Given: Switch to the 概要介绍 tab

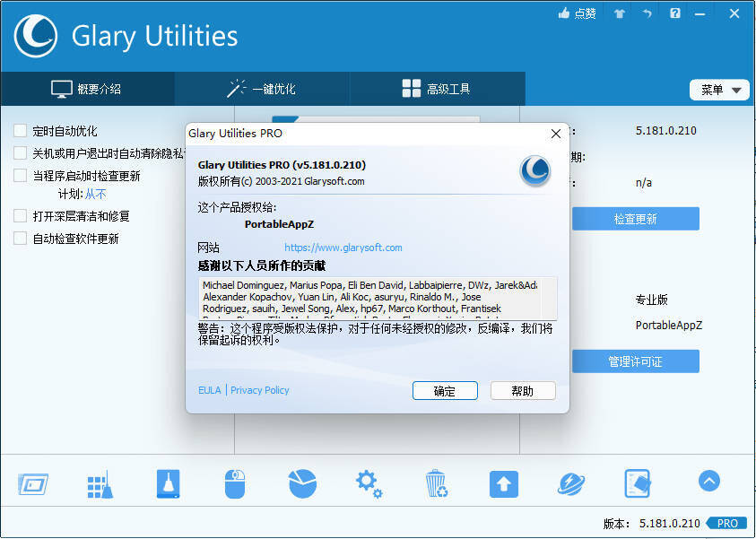Looking at the screenshot, I should tap(87, 89).
